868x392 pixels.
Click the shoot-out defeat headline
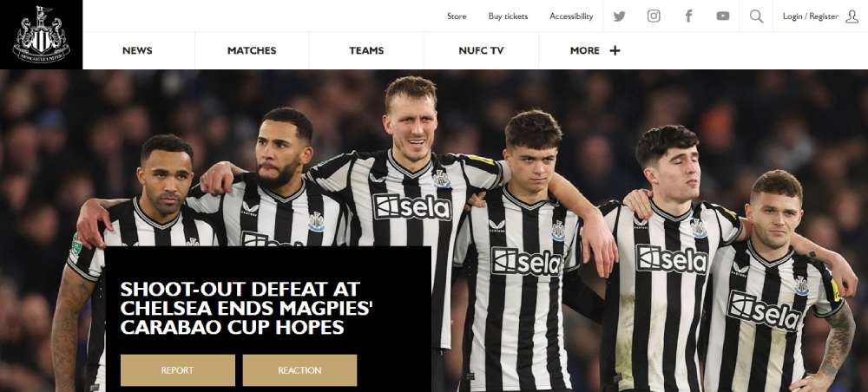247,308
